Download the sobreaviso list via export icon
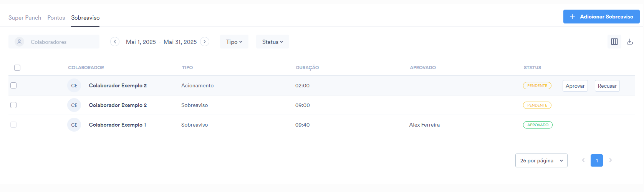This screenshot has width=644, height=192. [x=630, y=42]
